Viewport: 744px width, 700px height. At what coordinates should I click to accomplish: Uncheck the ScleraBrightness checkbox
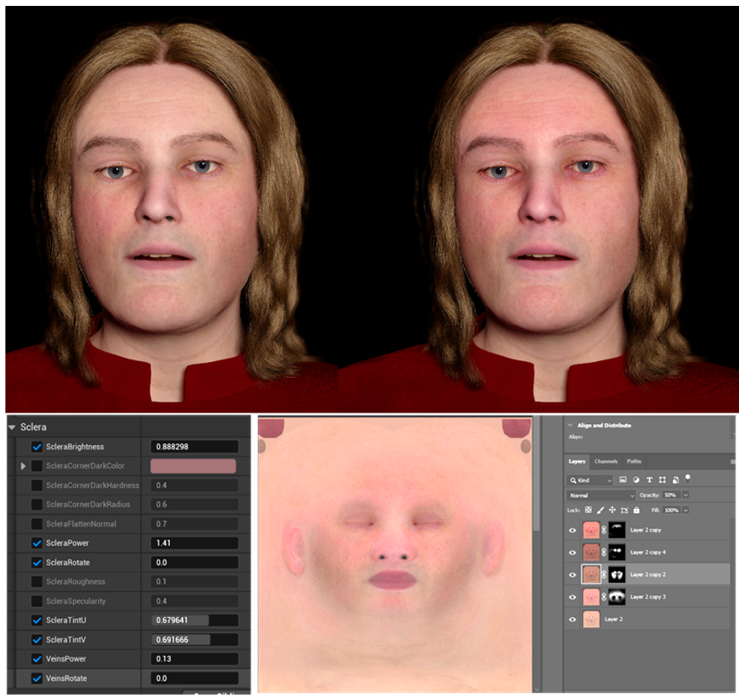pos(37,447)
